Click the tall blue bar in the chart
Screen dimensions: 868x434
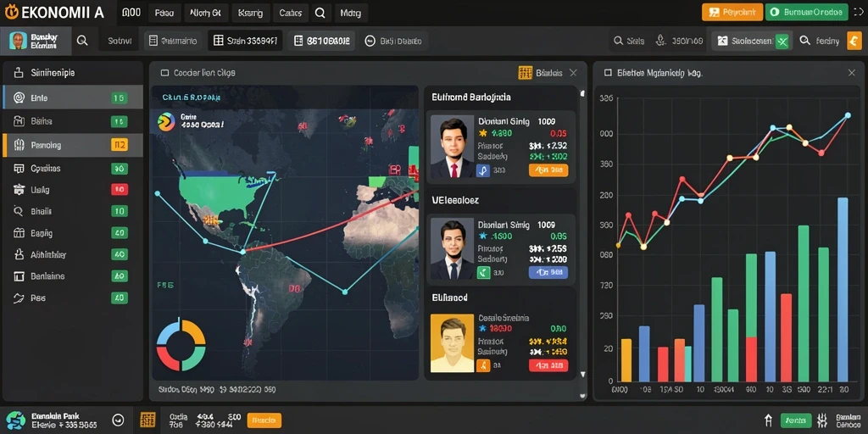pos(843,290)
